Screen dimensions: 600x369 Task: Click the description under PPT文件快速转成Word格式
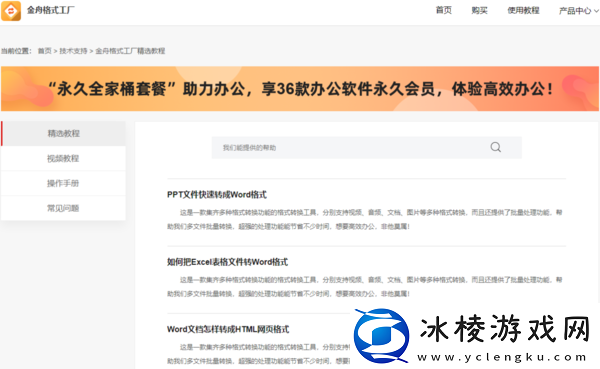pyautogui.click(x=365, y=219)
